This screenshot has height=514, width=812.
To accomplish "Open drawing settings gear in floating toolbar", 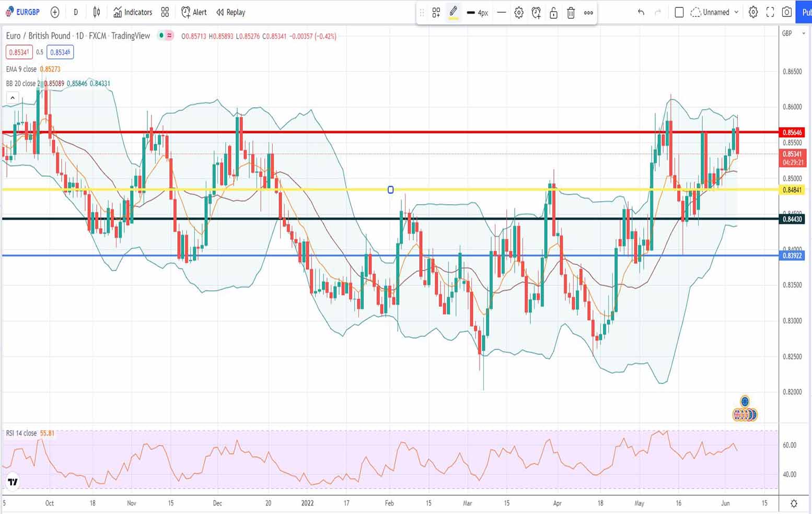I will (519, 13).
